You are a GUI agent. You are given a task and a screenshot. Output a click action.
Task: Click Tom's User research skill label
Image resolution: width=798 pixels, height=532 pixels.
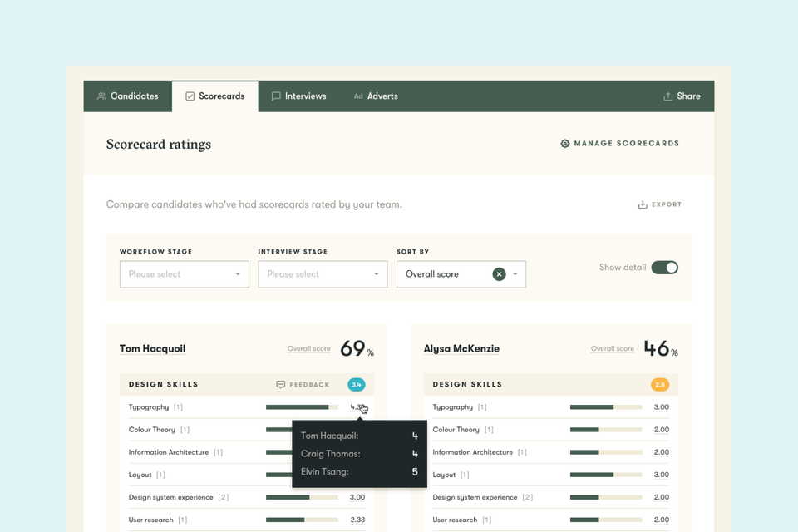(x=150, y=520)
